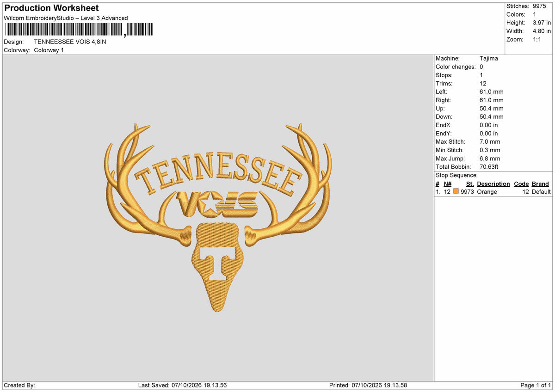Click the Colors value 1
The image size is (555, 392).
pos(535,14)
